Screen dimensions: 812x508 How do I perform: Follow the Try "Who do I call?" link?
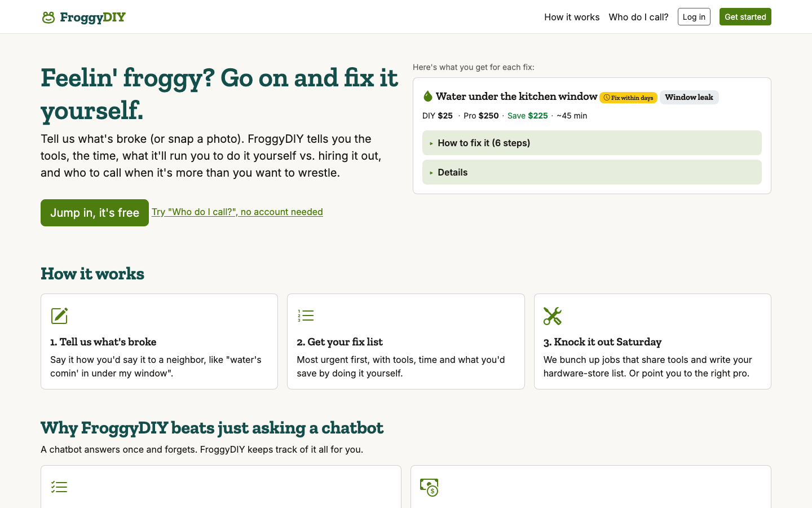click(237, 212)
